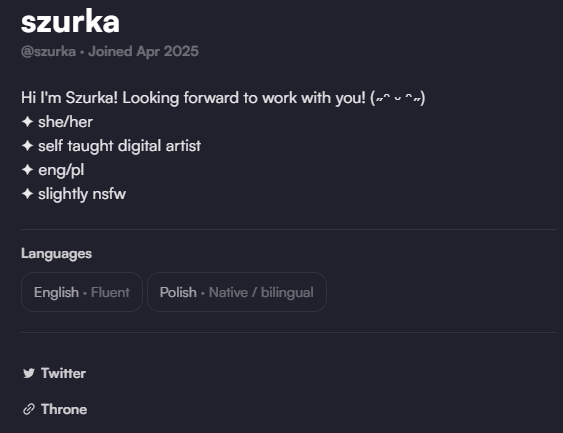Image resolution: width=563 pixels, height=433 pixels.
Task: Select the English Fluent language chip
Action: [82, 292]
